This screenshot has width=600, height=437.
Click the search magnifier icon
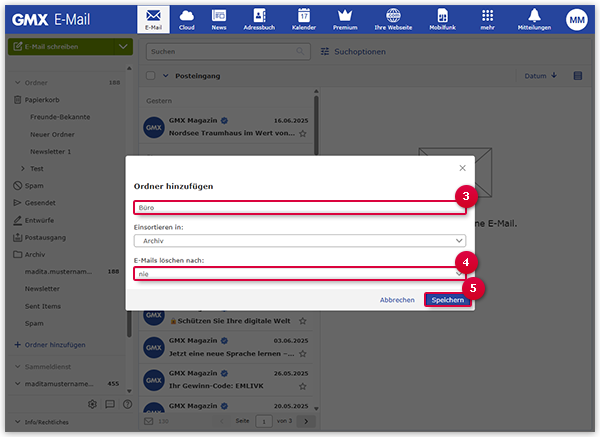click(300, 51)
